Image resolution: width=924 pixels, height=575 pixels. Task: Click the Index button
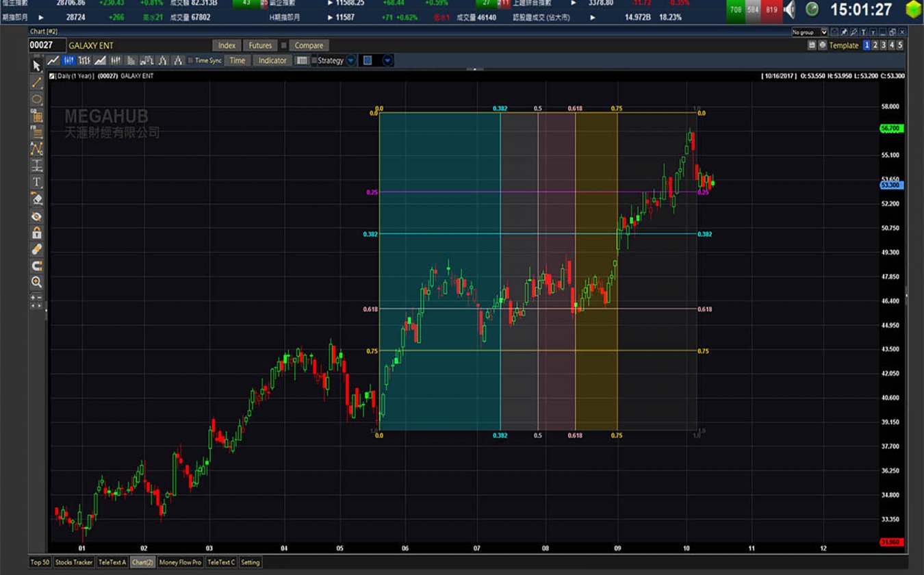(227, 45)
